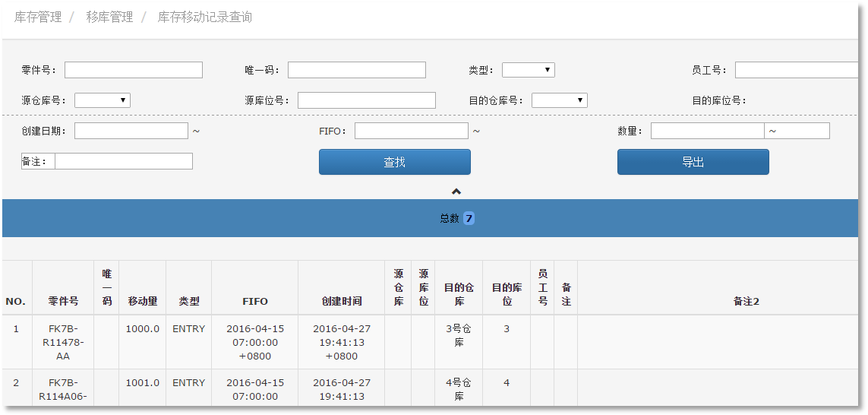Click the 移动量 column header
This screenshot has width=868, height=415.
(x=142, y=301)
